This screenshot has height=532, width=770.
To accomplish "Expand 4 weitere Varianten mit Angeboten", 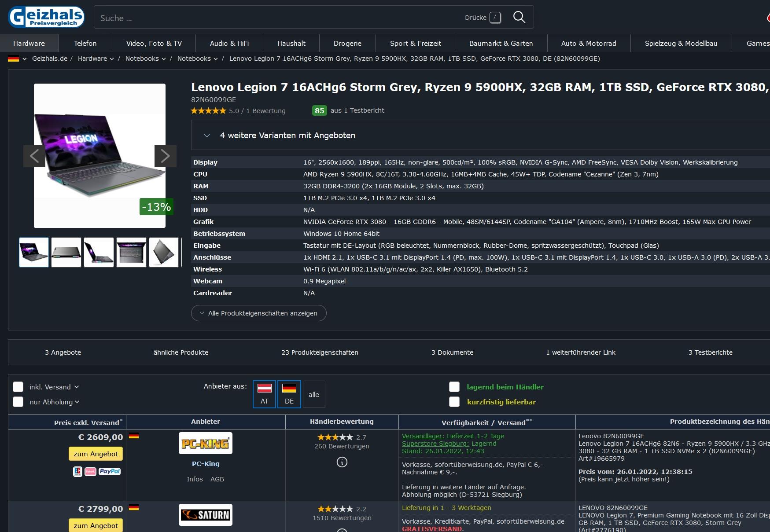I will coord(287,136).
